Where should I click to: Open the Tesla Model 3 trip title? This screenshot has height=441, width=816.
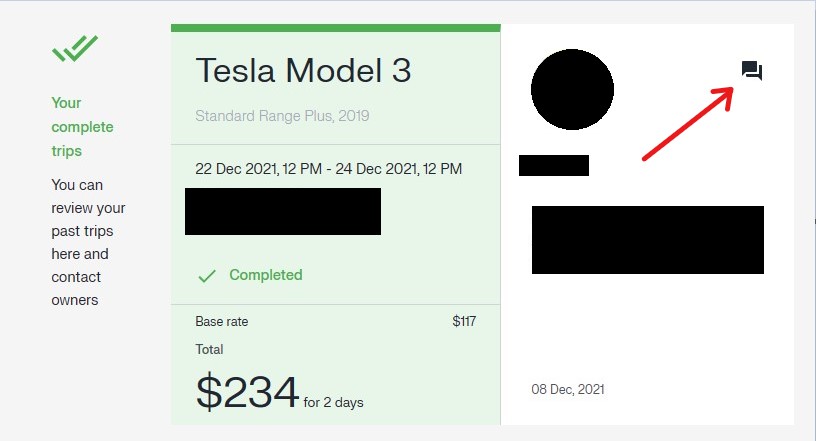pos(303,70)
